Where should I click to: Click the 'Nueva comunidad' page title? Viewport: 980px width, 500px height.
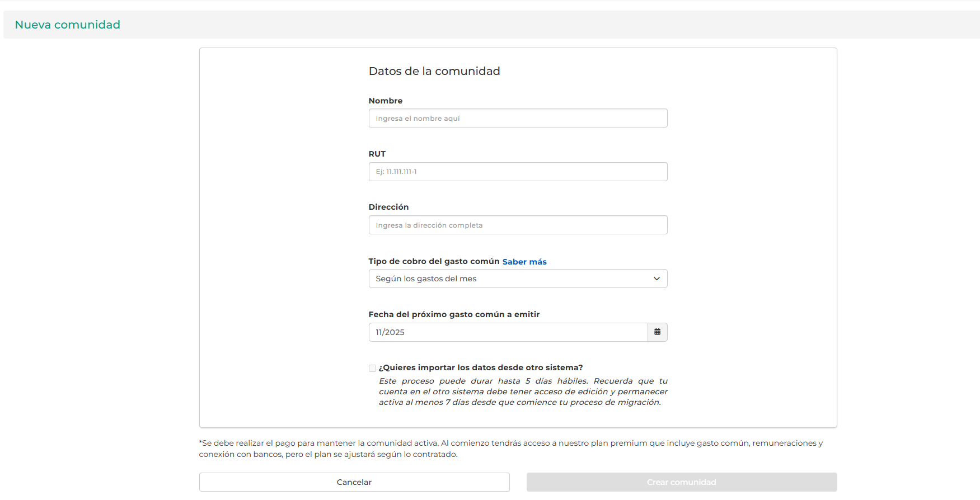click(68, 25)
